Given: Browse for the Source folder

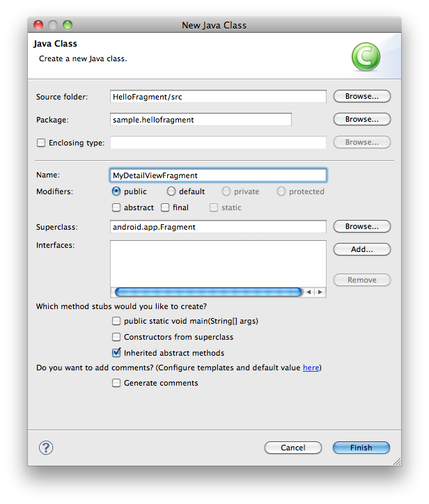Looking at the screenshot, I should pyautogui.click(x=361, y=96).
